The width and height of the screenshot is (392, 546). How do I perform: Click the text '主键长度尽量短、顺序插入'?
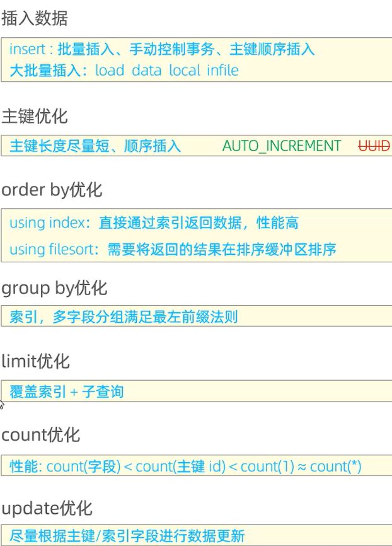95,146
